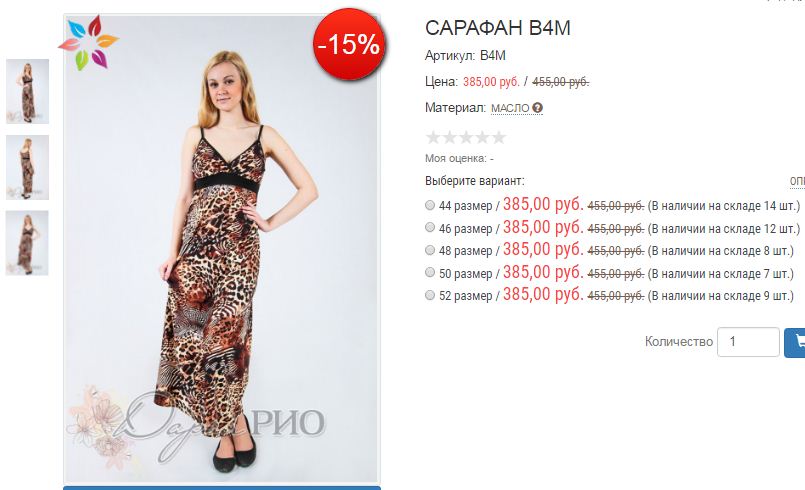Click the red -15% discount badge

tap(349, 44)
